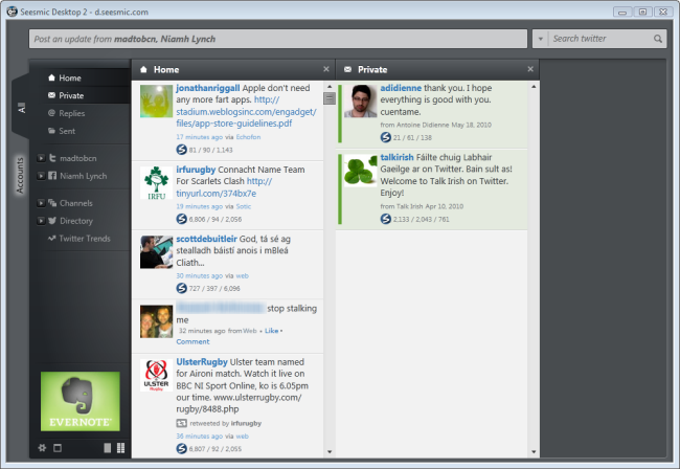Click the search magnifier icon
Viewport: 680px width, 469px height.
tap(658, 39)
